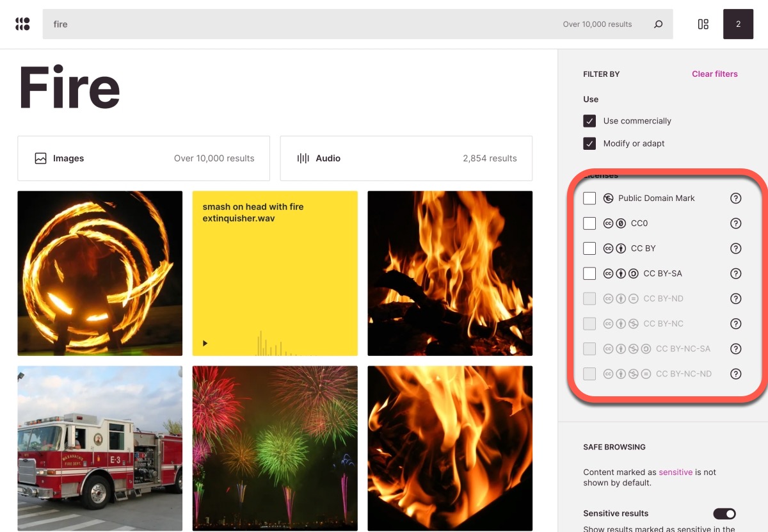This screenshot has height=532, width=768.
Task: Click help icon next to CC BY-ND
Action: click(736, 298)
